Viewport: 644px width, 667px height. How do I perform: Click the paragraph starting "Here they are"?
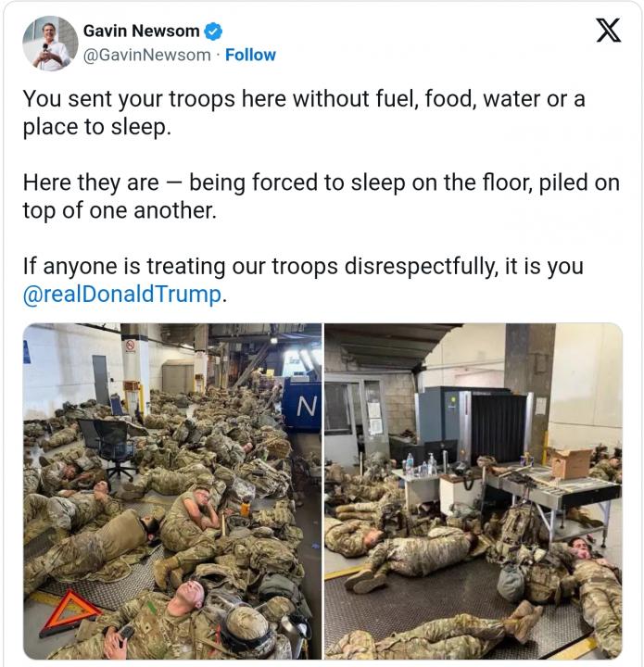[x=322, y=196]
